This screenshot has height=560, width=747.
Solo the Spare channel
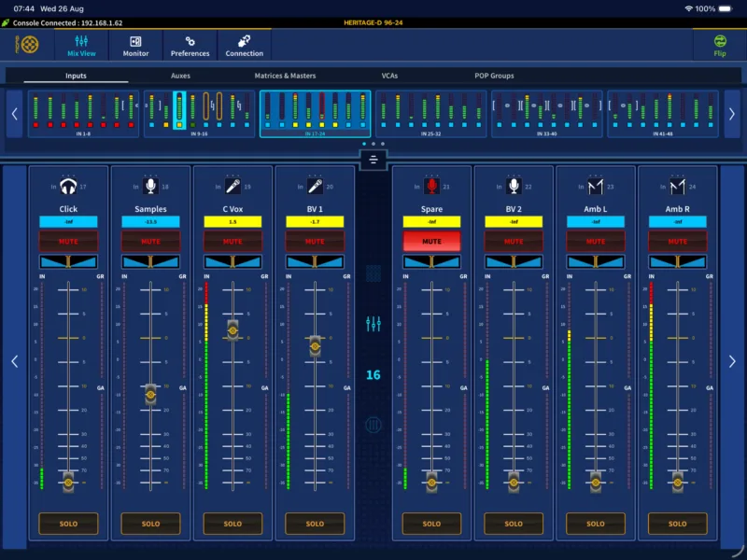[x=431, y=524]
